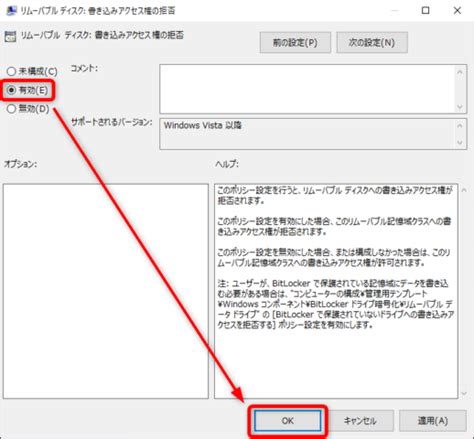474x439 pixels.
Task: Click the help pane scroll down arrow
Action: click(464, 394)
